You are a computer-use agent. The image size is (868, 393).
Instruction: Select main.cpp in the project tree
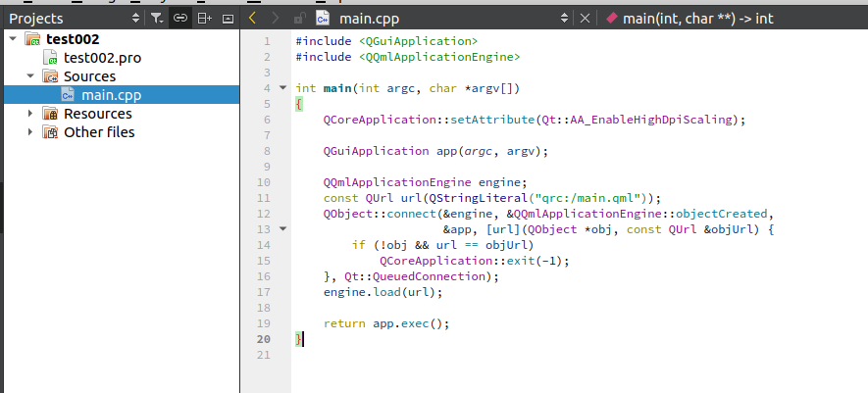pos(122,95)
